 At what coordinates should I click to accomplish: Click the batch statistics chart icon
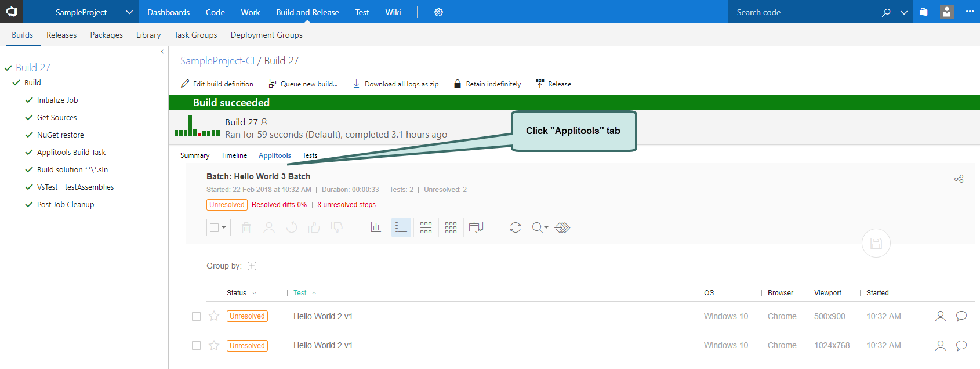click(376, 227)
